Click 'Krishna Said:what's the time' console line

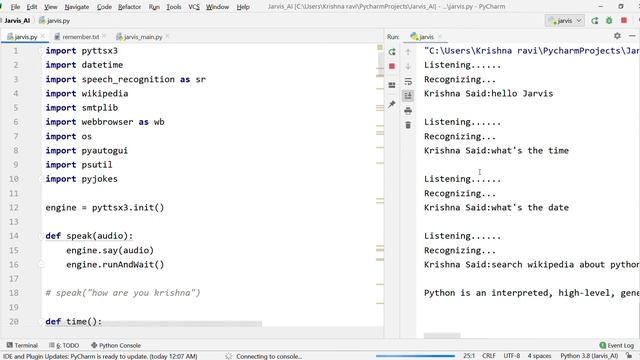tap(496, 151)
